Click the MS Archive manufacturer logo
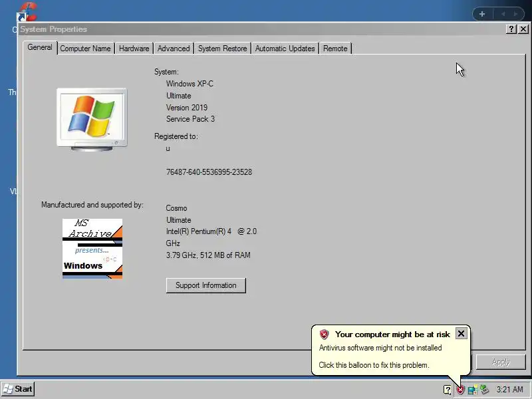Screen dimensions: 532x399 tap(92, 249)
